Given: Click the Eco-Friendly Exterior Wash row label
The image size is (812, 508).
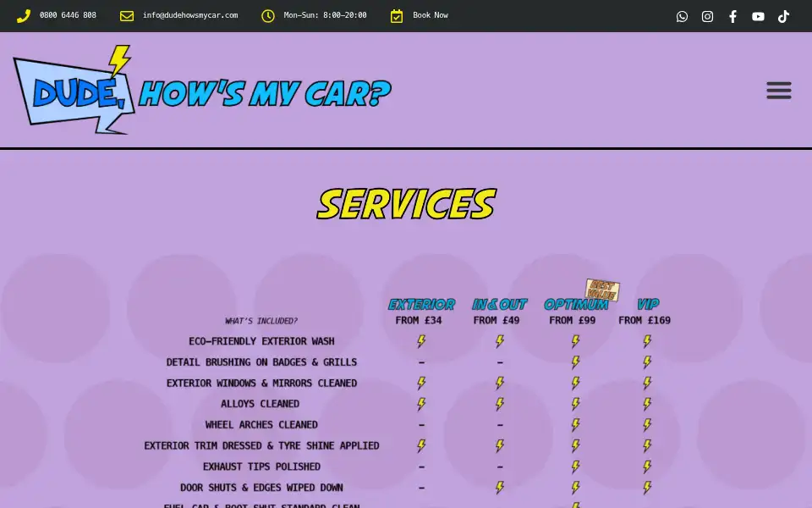Looking at the screenshot, I should point(261,341).
